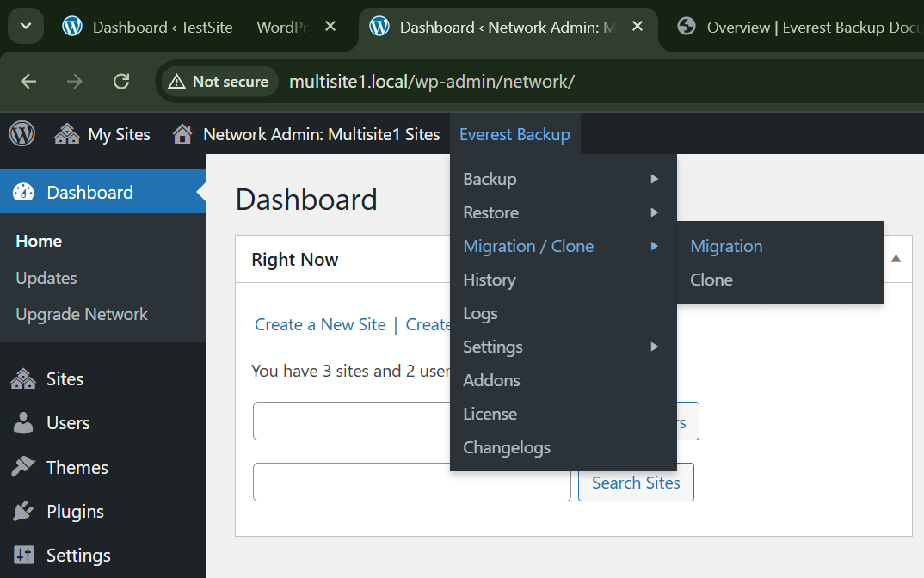The image size is (924, 578).
Task: Click the Network Admin home icon
Action: pos(182,134)
